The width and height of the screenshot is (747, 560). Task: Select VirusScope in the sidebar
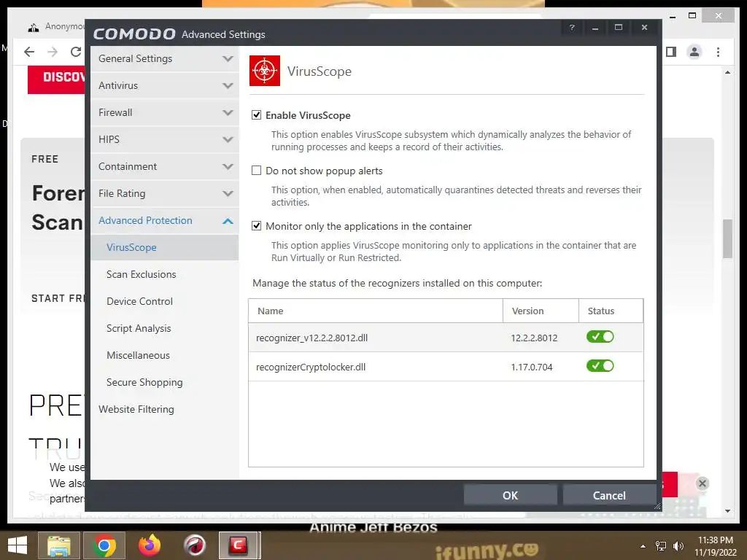point(164,248)
